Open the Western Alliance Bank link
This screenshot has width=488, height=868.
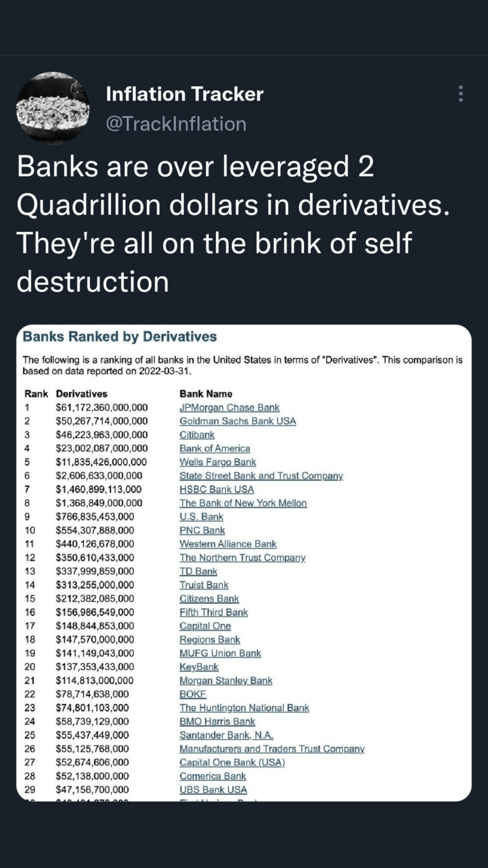[228, 544]
